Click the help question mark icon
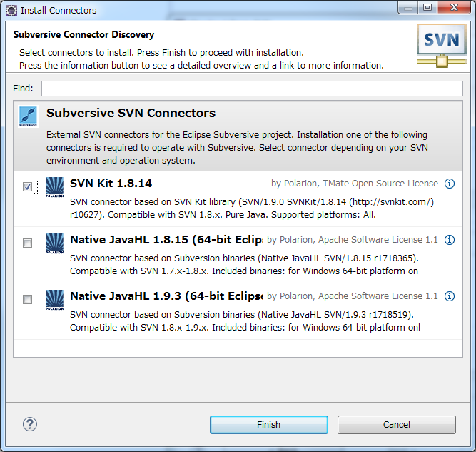476x452 pixels. click(30, 424)
